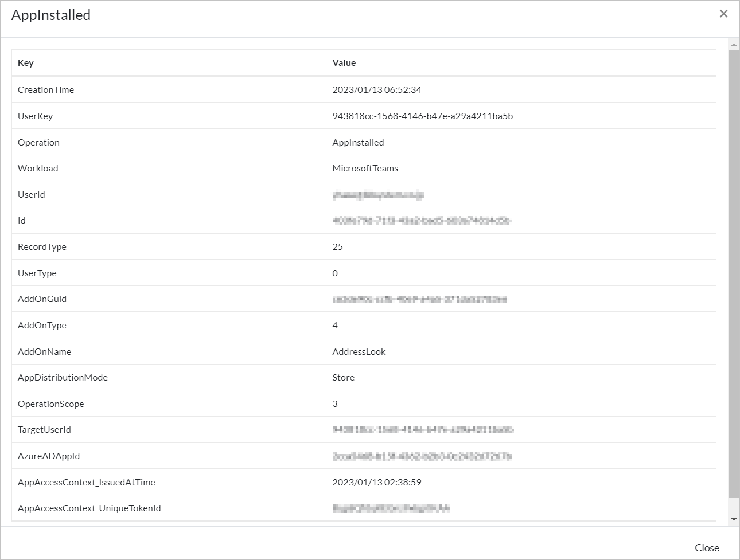Click the AppAccessContext_IssuedAtTime timestamp value
Screen dimensions: 740x560
[x=377, y=483]
